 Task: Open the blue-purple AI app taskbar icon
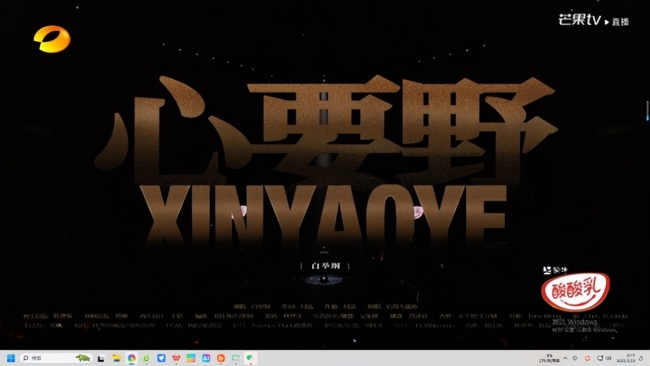[206, 358]
